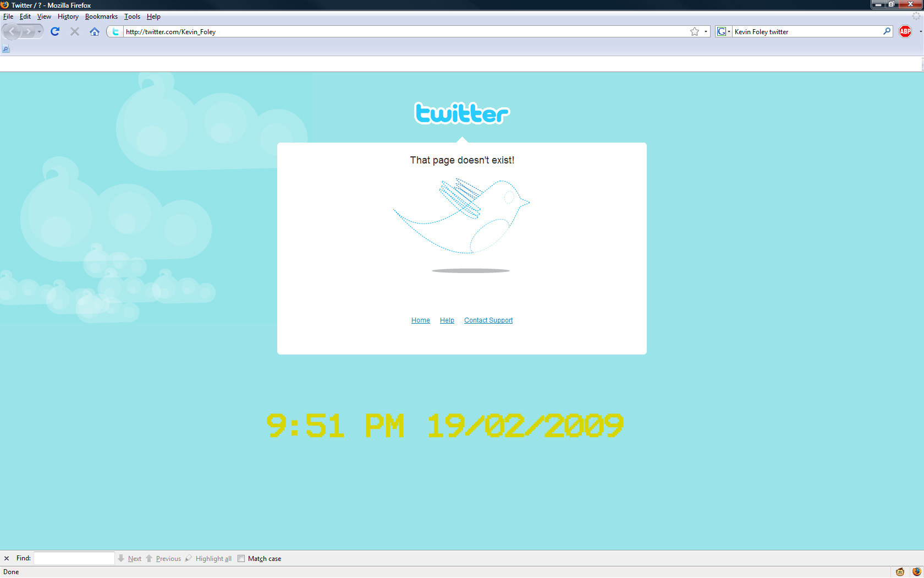924x578 pixels.
Task: Open the back/forward history dropdown arrow
Action: click(x=39, y=31)
